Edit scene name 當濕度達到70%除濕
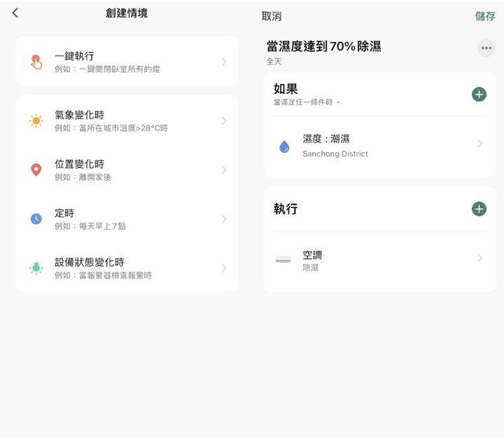Viewport: 504px width, 438px height. point(323,46)
